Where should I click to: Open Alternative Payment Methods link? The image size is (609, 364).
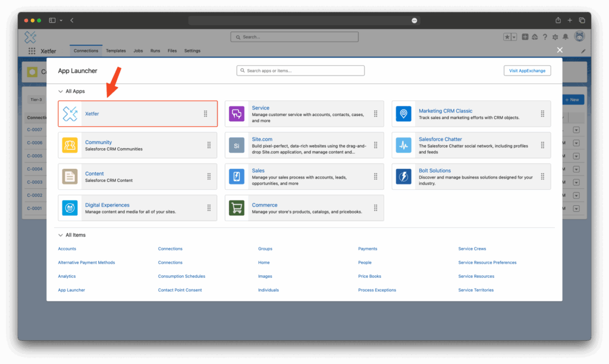click(86, 263)
